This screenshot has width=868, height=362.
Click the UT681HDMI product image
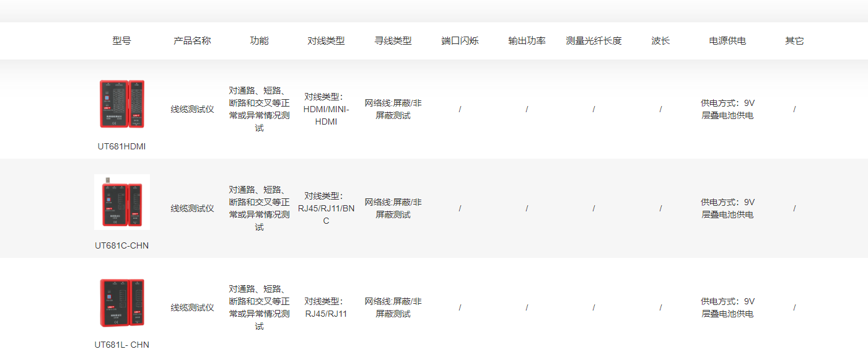[x=122, y=104]
